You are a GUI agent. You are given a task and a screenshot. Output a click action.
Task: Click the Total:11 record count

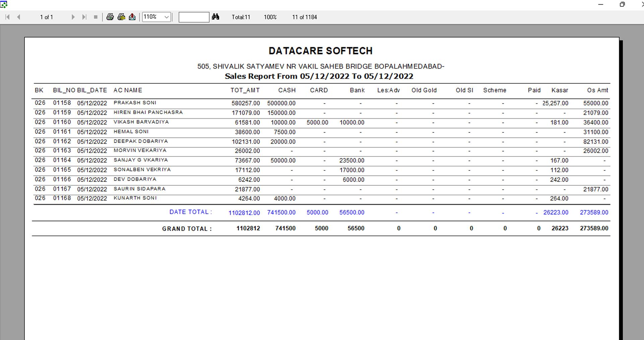pyautogui.click(x=241, y=17)
